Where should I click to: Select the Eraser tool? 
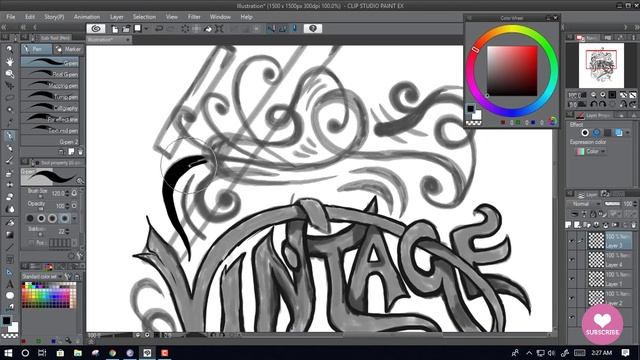coord(9,197)
